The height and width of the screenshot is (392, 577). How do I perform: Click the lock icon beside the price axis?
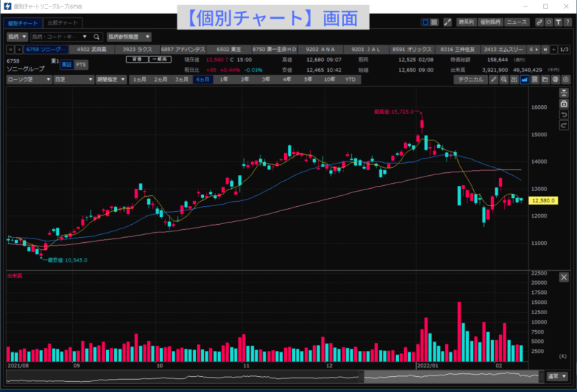tap(564, 104)
